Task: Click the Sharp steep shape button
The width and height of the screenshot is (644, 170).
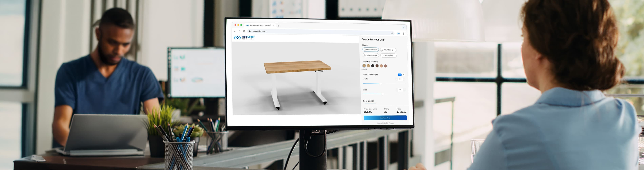Action: [388, 56]
